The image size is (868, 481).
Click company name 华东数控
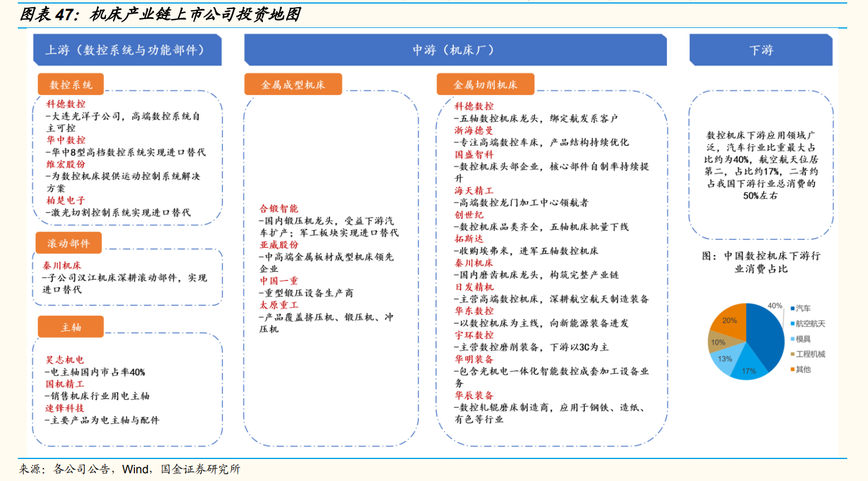[x=474, y=311]
